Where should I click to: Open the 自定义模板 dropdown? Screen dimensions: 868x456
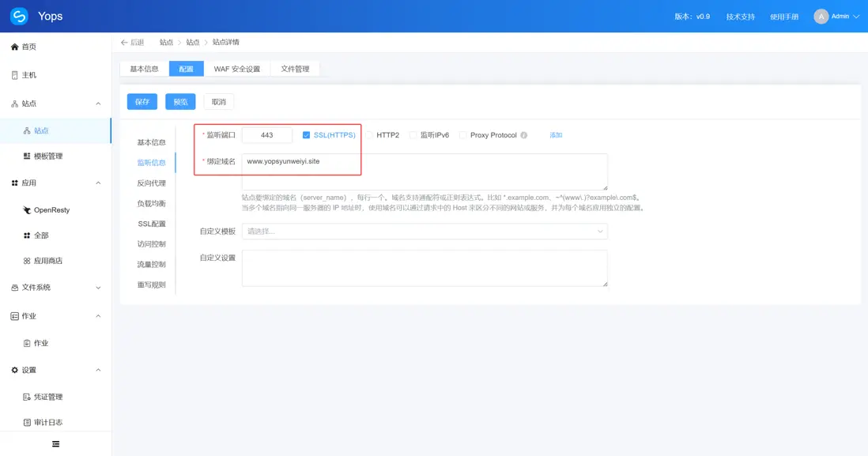pyautogui.click(x=425, y=232)
